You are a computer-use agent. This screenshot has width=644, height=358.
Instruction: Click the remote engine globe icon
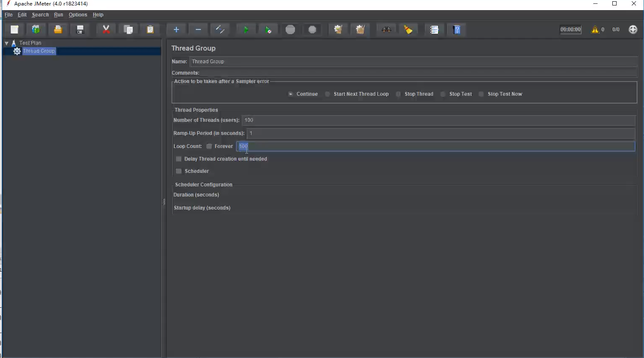pos(633,30)
